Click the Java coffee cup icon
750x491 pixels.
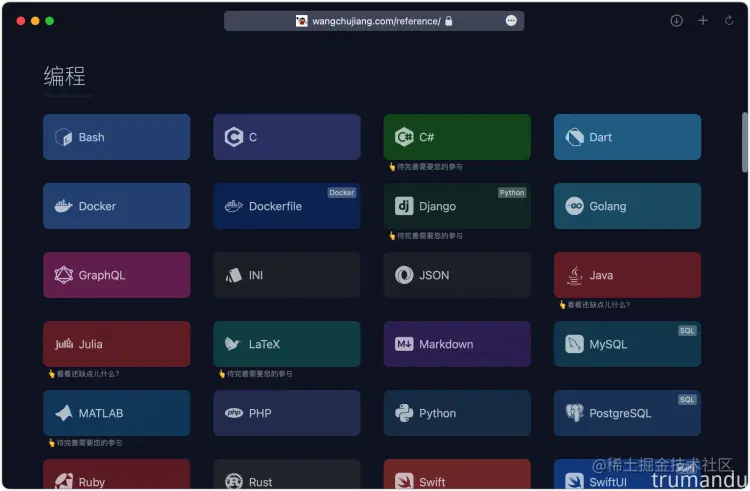click(x=574, y=275)
